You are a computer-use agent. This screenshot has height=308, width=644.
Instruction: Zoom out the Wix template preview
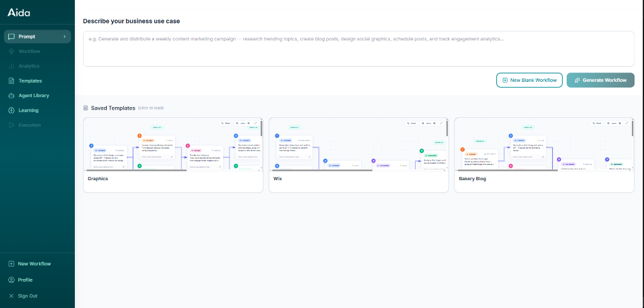[x=423, y=123]
